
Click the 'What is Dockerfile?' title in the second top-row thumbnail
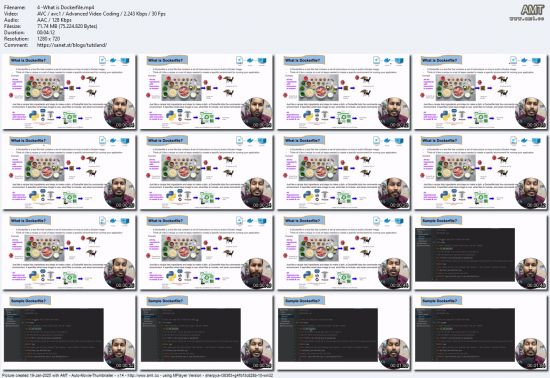pos(167,60)
